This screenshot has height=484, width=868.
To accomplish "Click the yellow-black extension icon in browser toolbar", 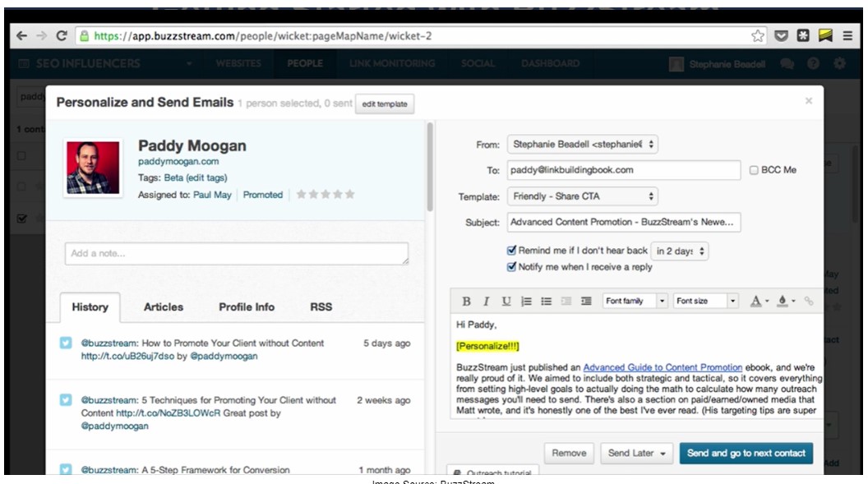I will pos(825,36).
